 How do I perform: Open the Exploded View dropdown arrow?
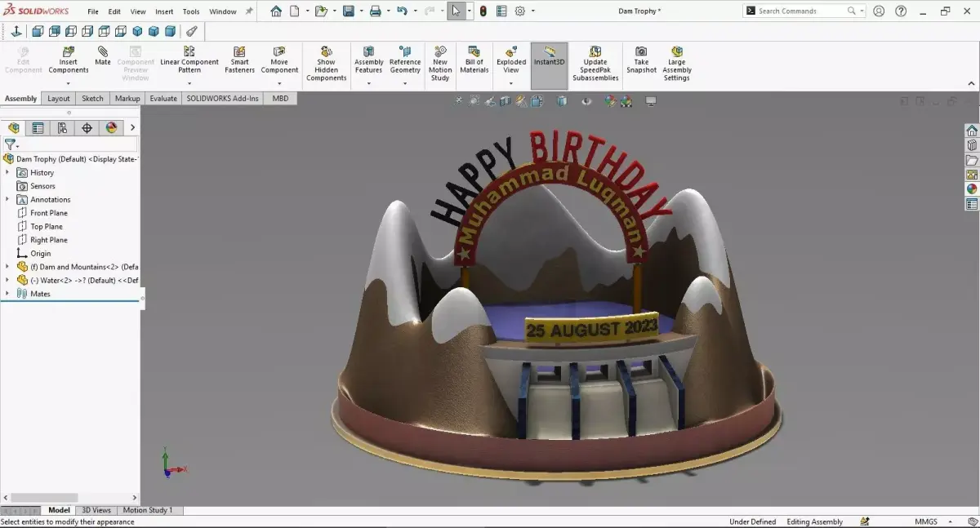511,83
